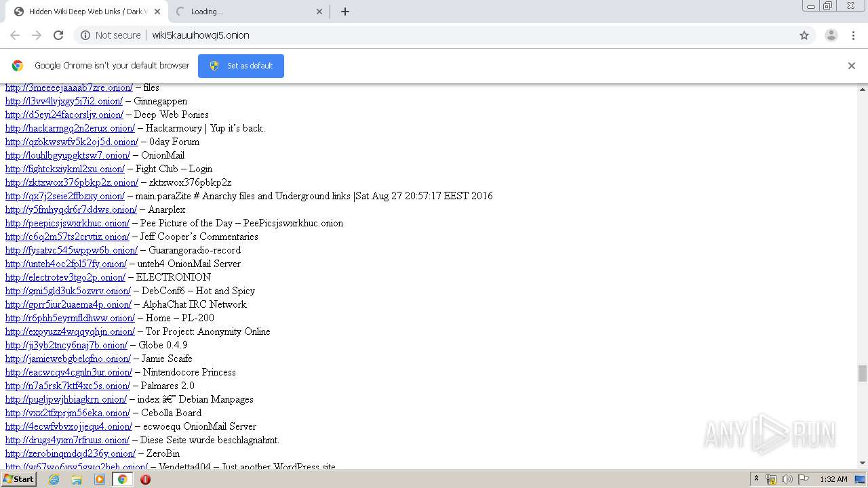Open the Anarplex onion link
The image size is (868, 488).
point(71,209)
